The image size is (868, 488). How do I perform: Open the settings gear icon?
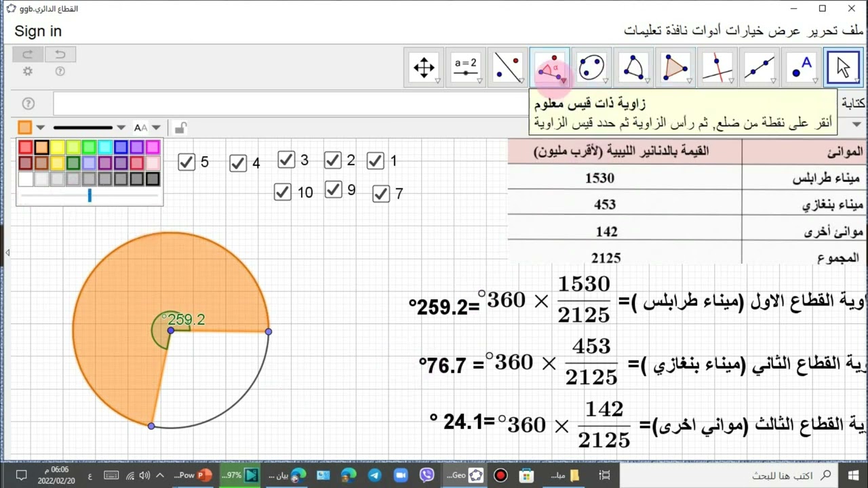pos(28,71)
